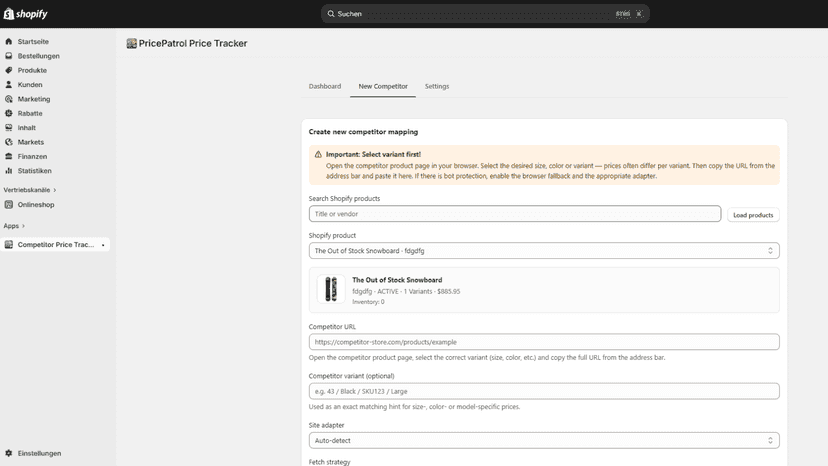Open Competitor Price Tracker app link
The width and height of the screenshot is (828, 466).
point(55,245)
